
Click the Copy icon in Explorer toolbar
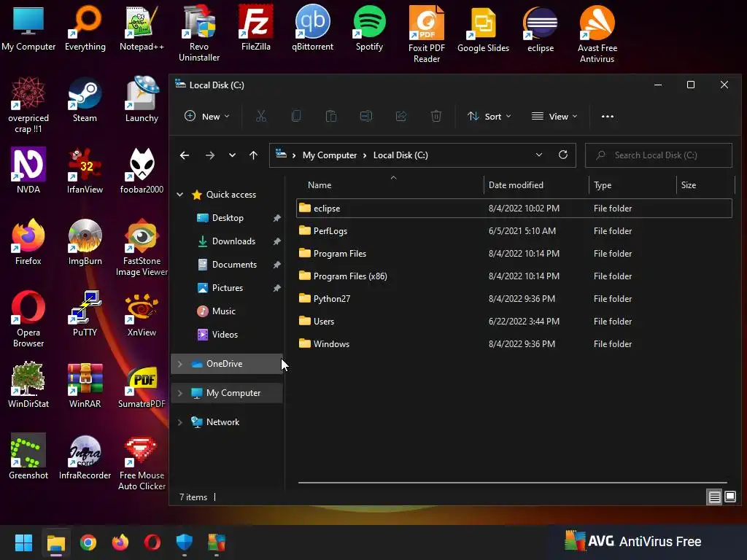pyautogui.click(x=296, y=116)
